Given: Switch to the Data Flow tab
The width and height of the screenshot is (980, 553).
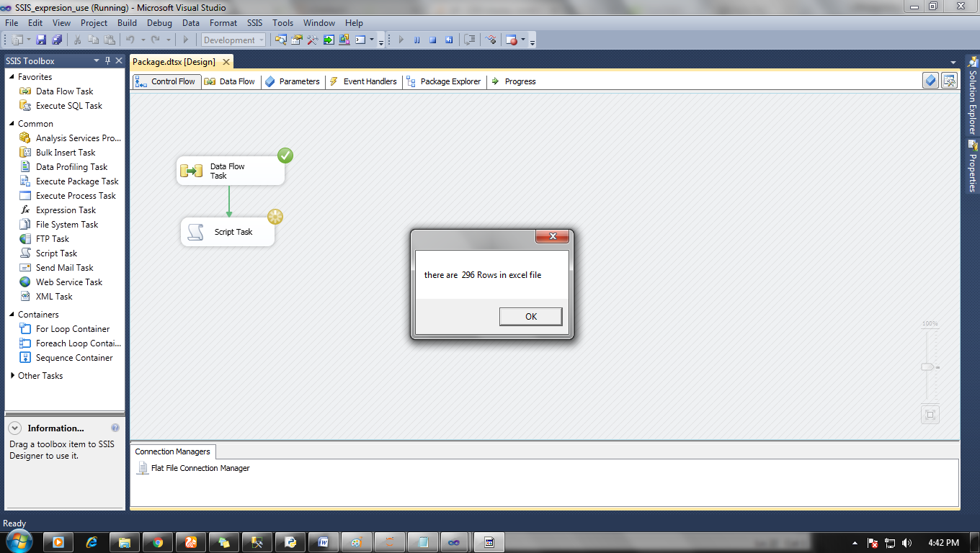Looking at the screenshot, I should coord(230,81).
